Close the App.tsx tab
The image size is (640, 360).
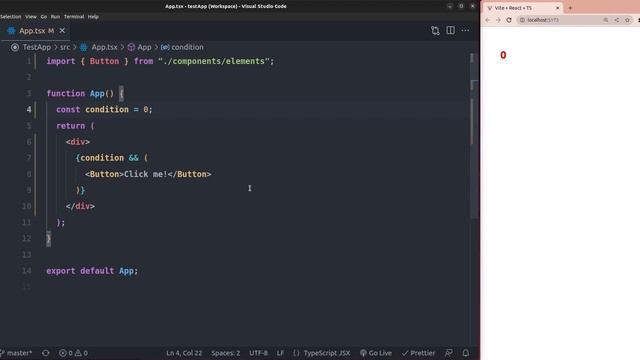tap(62, 31)
